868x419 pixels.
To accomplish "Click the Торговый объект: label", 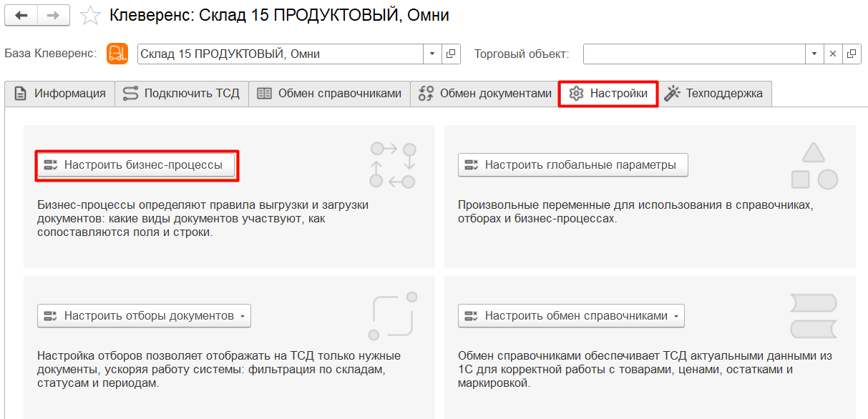I will (x=522, y=54).
